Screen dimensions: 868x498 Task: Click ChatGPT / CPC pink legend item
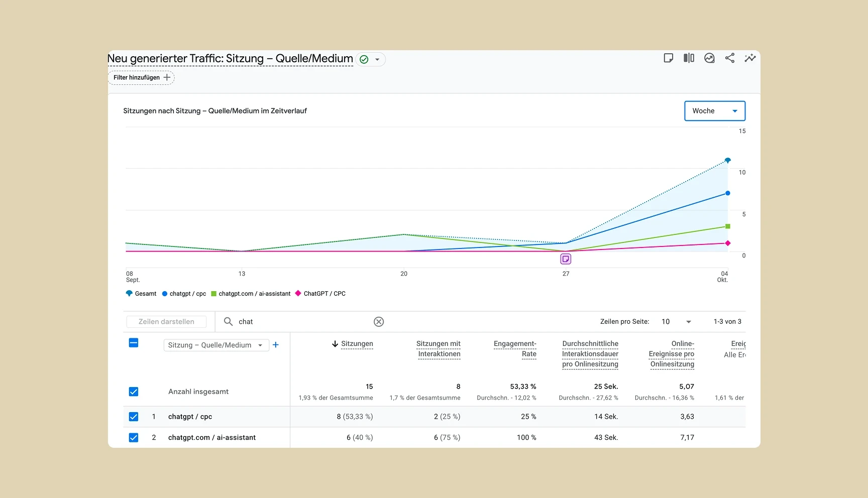click(x=320, y=294)
